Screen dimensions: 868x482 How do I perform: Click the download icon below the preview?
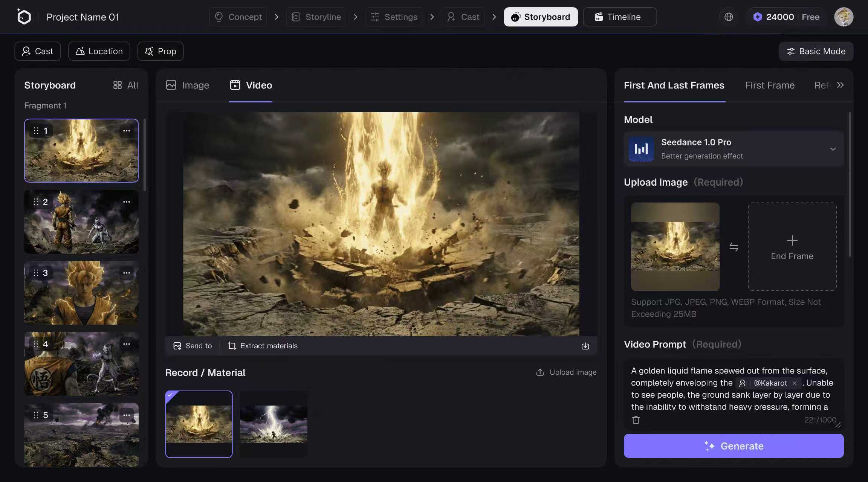point(585,346)
